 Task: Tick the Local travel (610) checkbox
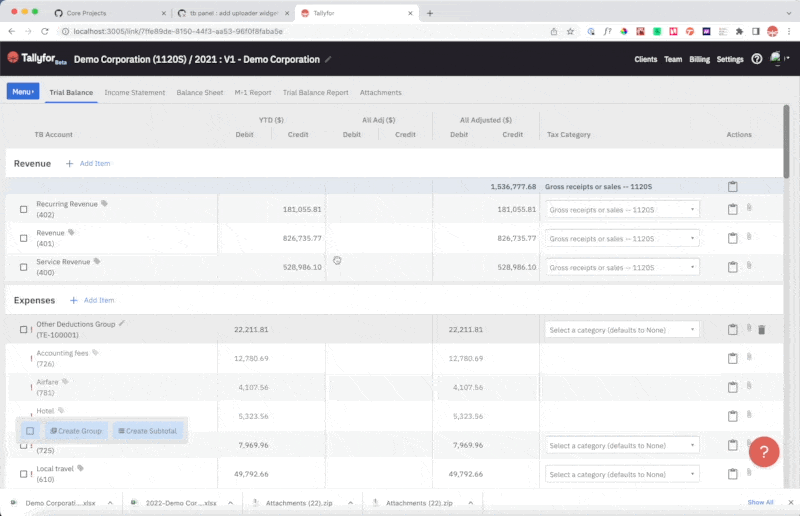pos(23,474)
